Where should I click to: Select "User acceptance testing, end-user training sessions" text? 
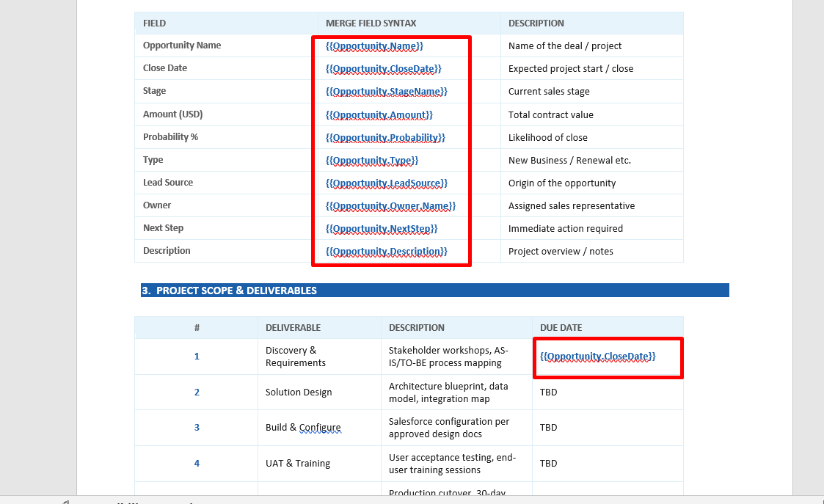452,463
